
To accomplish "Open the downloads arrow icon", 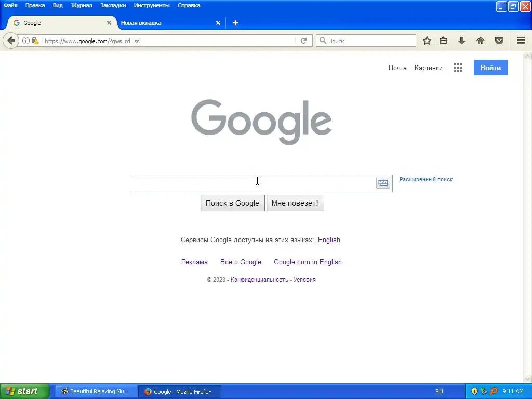I will pos(462,41).
